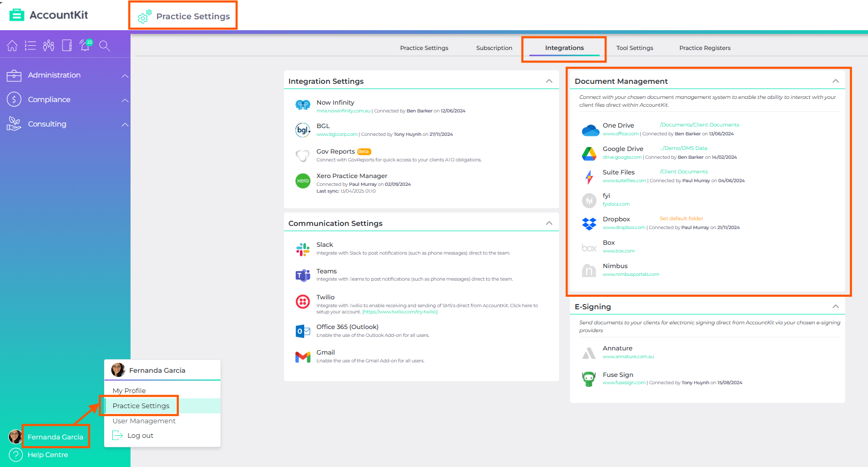Click the Dropbox icon

tap(589, 224)
